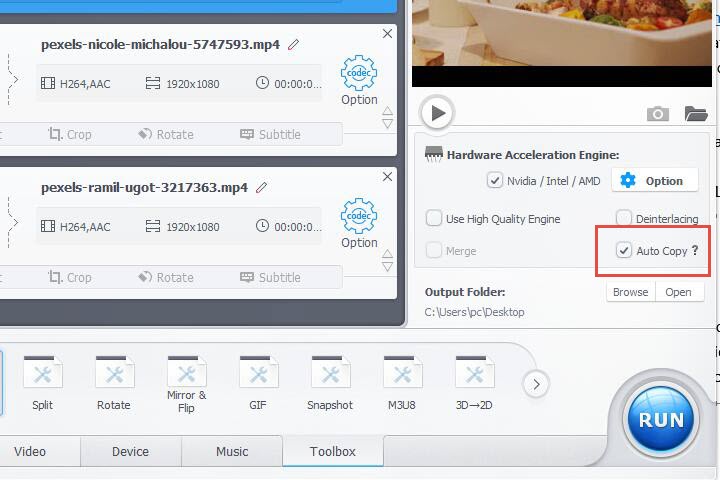Viewport: 720px width, 480px height.
Task: Toggle the Merge checkbox
Action: point(433,251)
